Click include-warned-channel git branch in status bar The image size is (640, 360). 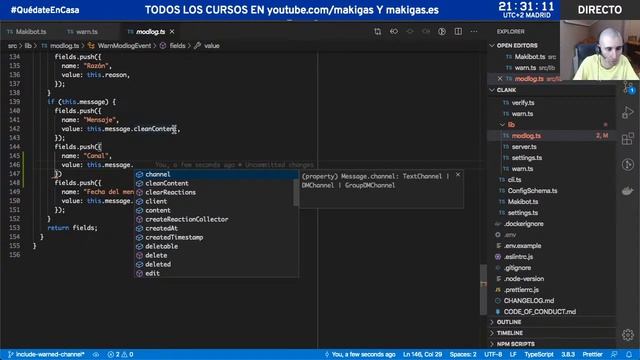click(x=46, y=355)
